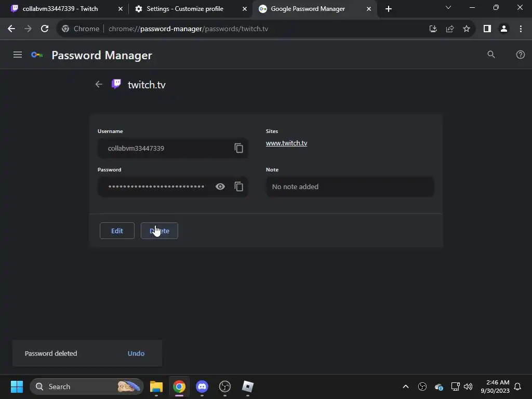Viewport: 532px width, 399px height.
Task: Edit the saved twitch.tv password
Action: (x=117, y=231)
